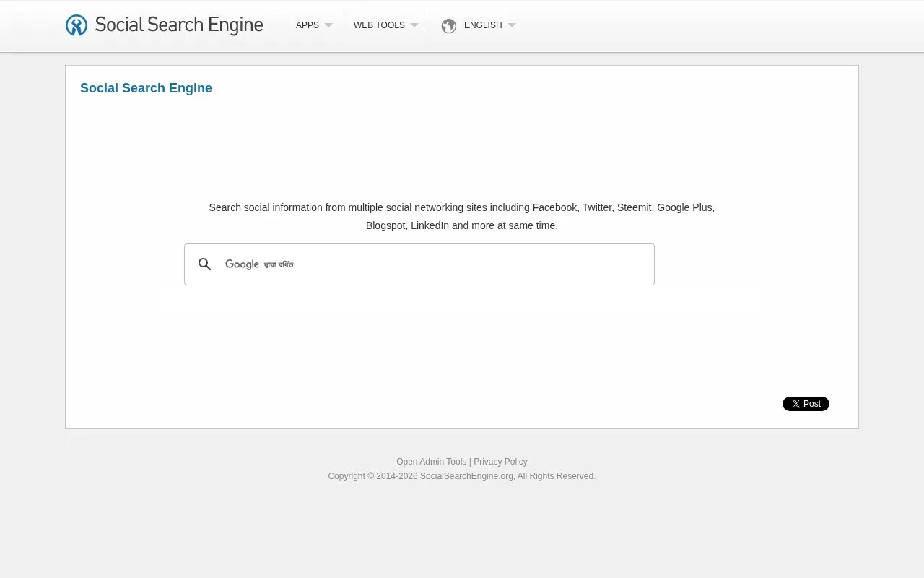Click the description text mentioning Facebook, Twitter
The image size is (924, 578).
coord(462,216)
